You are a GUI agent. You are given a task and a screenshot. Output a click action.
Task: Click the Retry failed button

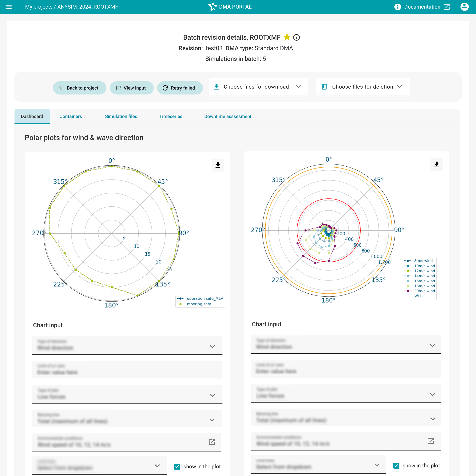tap(180, 88)
